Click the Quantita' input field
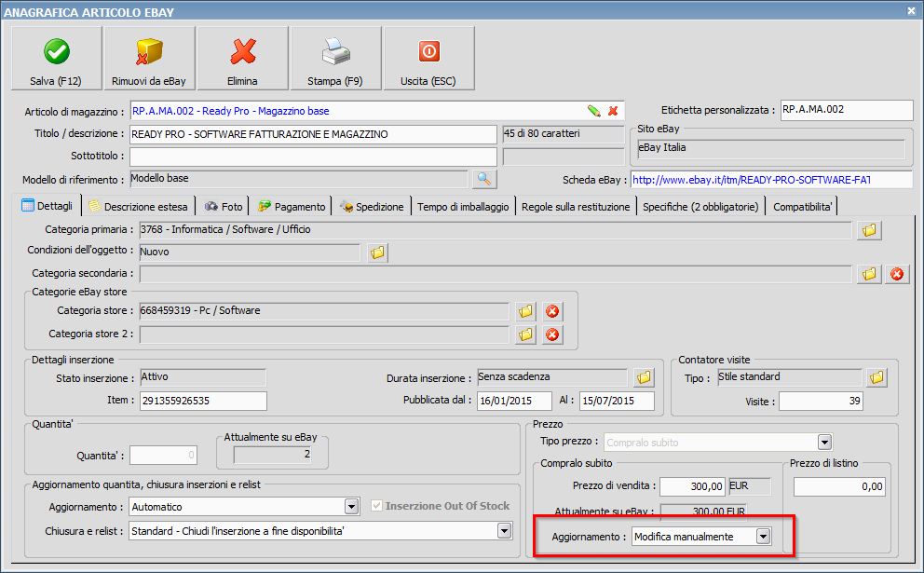The width and height of the screenshot is (924, 573). [163, 455]
